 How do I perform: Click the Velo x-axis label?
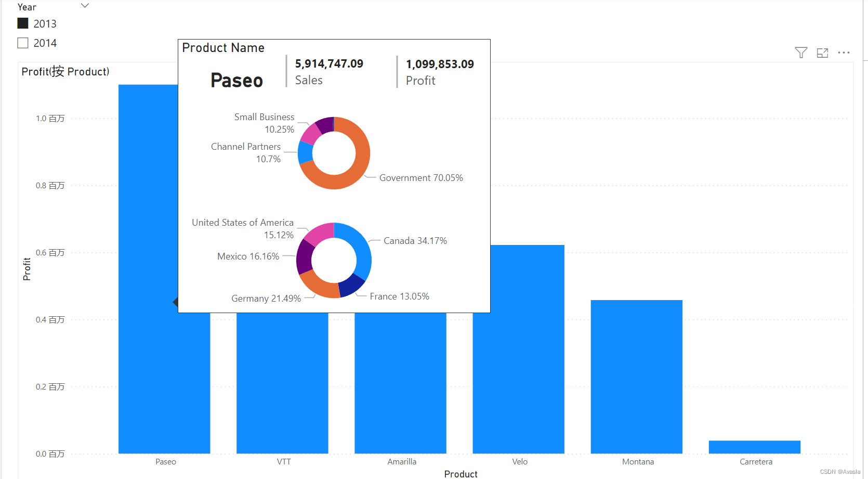tap(520, 462)
